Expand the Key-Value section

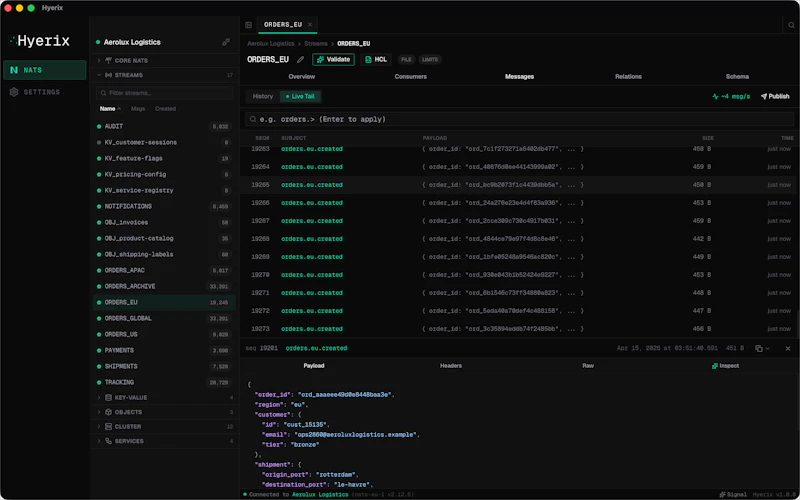pyautogui.click(x=164, y=397)
